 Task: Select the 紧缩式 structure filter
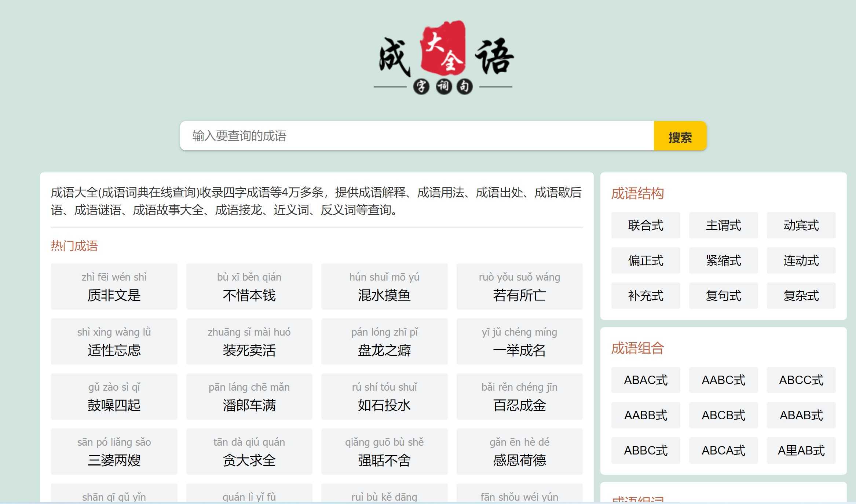(x=723, y=260)
